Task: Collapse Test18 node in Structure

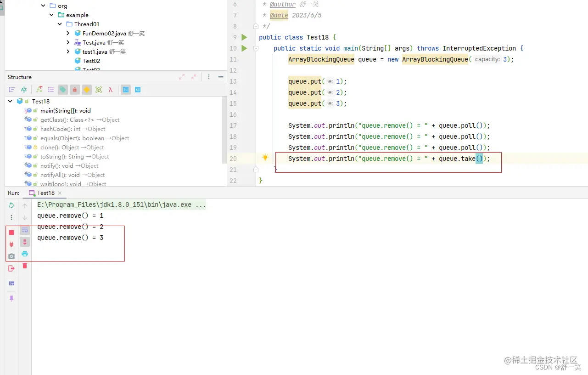Action: pyautogui.click(x=10, y=101)
